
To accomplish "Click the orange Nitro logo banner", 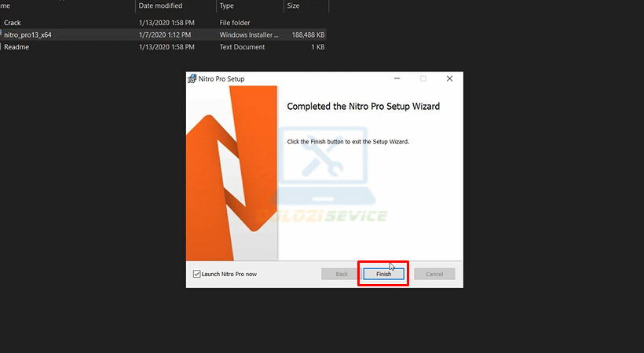I will pos(232,173).
